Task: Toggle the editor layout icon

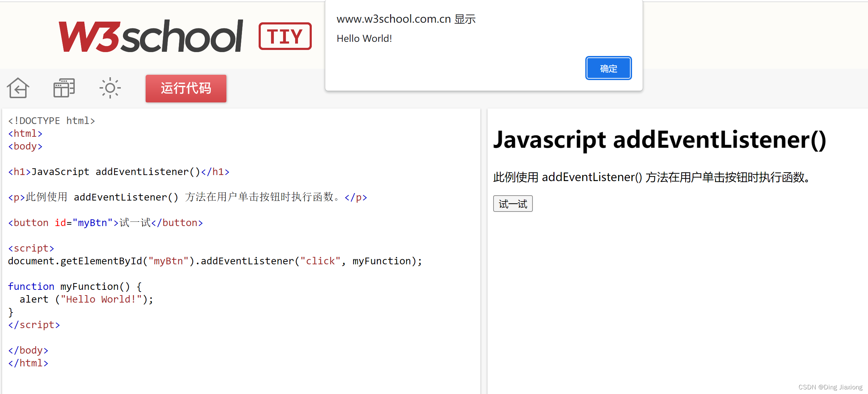Action: (x=64, y=88)
